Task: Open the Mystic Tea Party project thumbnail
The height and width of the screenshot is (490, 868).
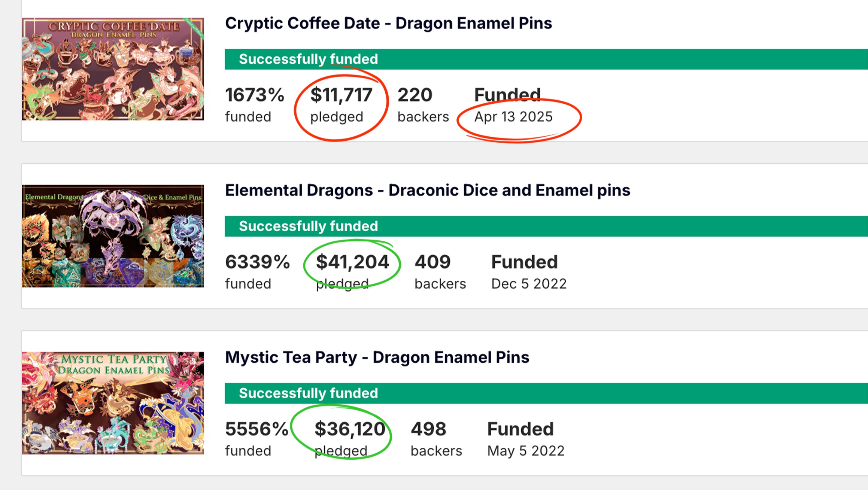Action: pos(113,403)
